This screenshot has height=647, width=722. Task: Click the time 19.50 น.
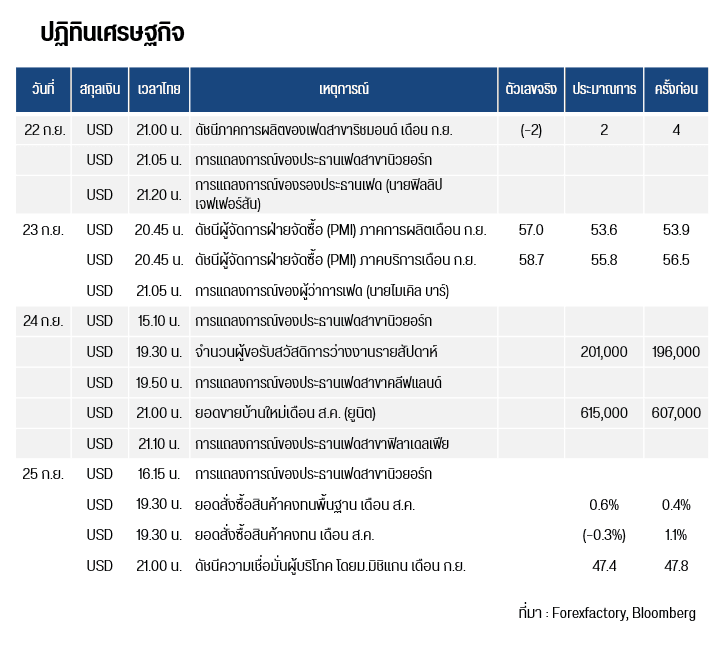(159, 383)
